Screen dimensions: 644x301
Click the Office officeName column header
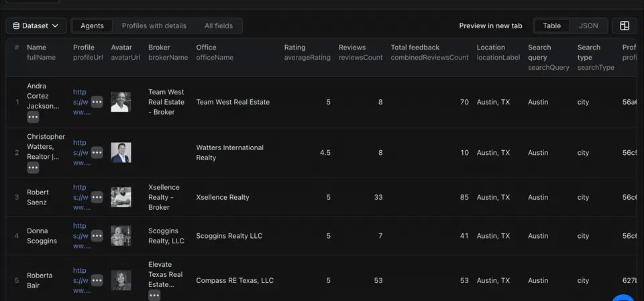pos(215,52)
